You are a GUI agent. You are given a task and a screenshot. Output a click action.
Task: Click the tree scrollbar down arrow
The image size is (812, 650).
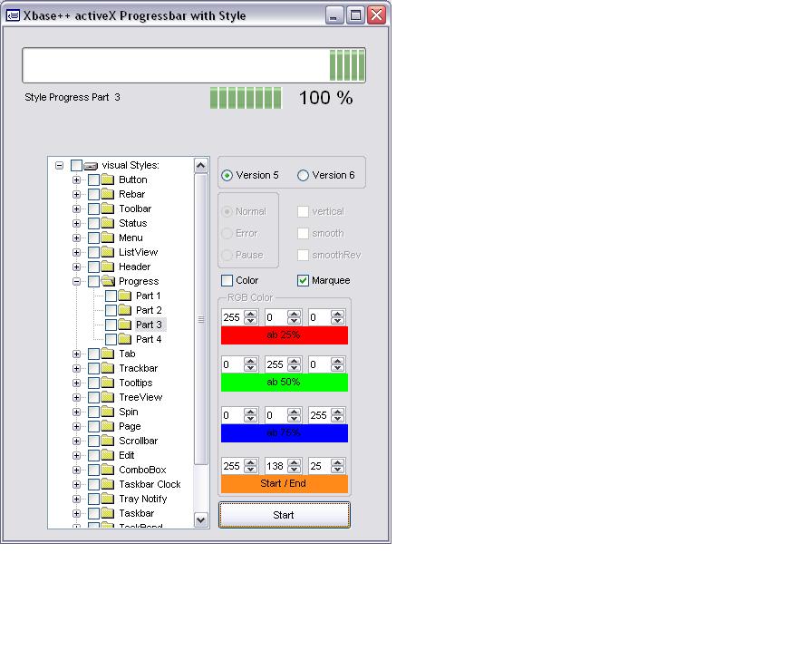[x=201, y=519]
